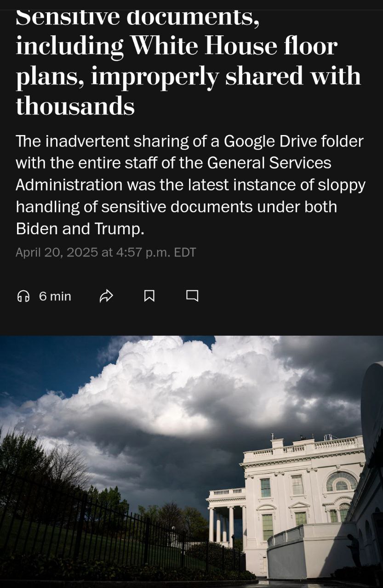Select the summary paragraph about Google Drive folder
The image size is (383, 588).
[190, 185]
